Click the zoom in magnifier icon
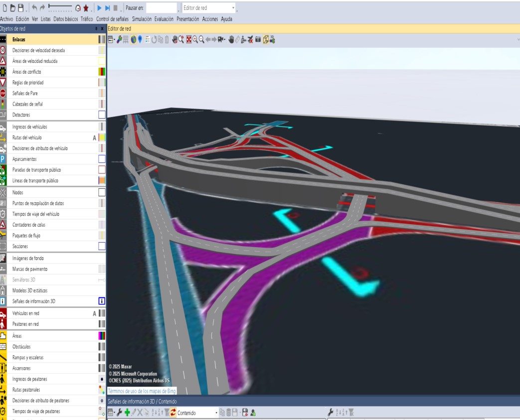 click(x=195, y=40)
